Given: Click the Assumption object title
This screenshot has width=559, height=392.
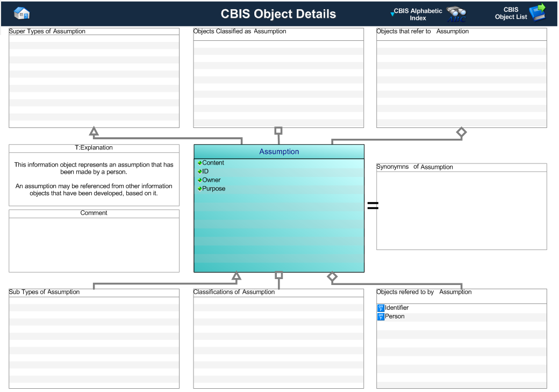Looking at the screenshot, I should (279, 152).
